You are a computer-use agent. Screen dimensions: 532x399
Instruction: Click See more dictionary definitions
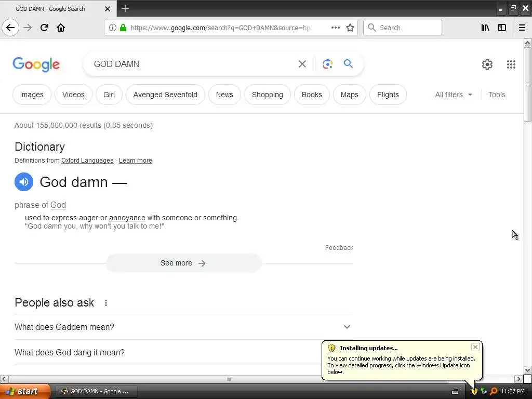tap(183, 263)
